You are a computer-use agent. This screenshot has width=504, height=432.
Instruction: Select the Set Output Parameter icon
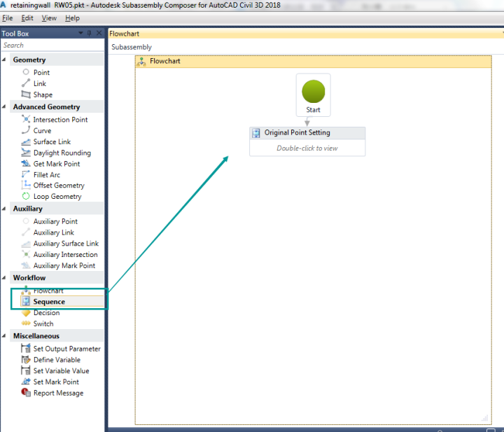pos(26,348)
